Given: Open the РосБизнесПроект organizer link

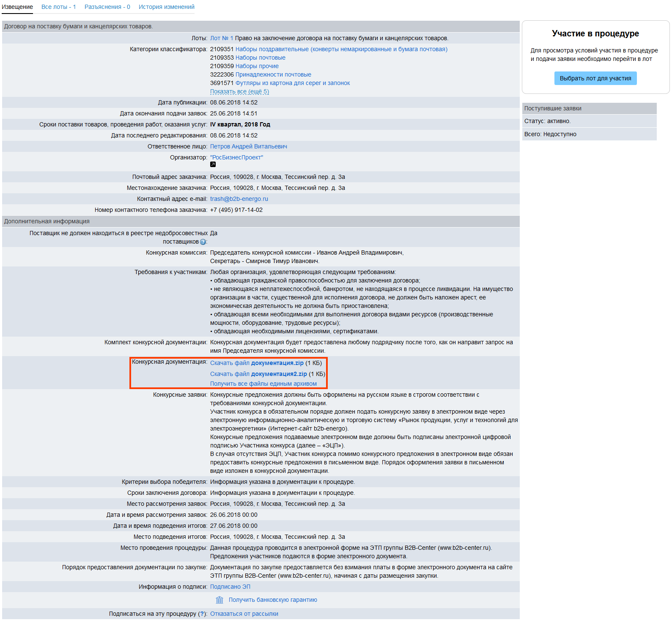Looking at the screenshot, I should (236, 157).
